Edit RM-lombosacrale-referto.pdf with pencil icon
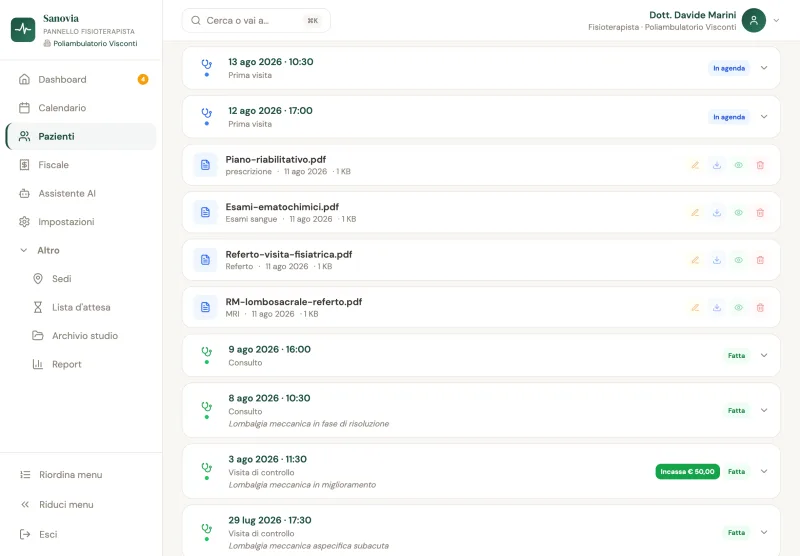 pos(695,308)
